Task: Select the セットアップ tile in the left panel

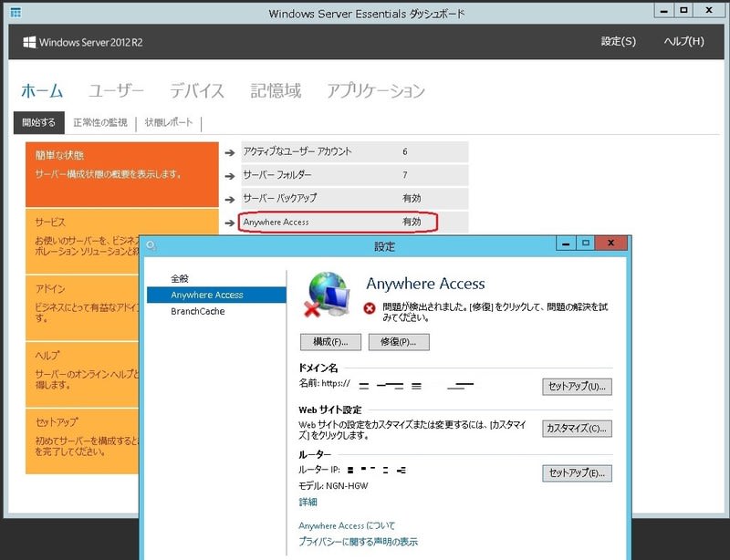Action: click(83, 441)
